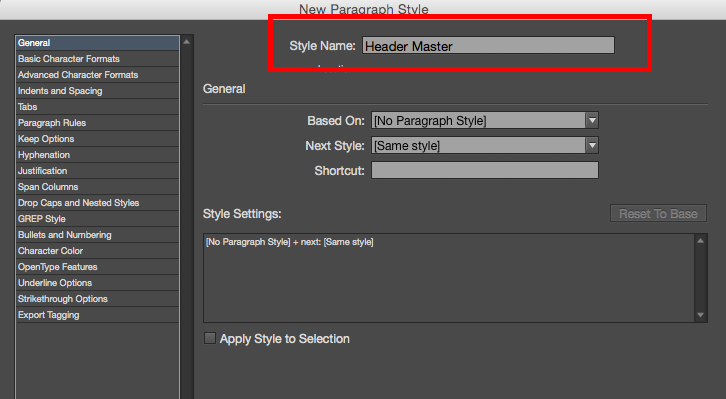Click category list scroll up arrow
This screenshot has width=726, height=399.
tap(187, 42)
